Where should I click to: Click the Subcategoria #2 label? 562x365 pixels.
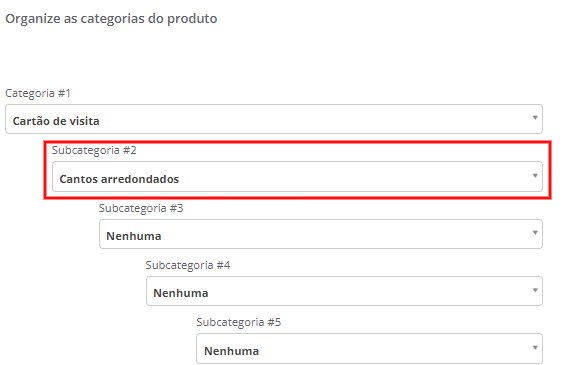coord(94,150)
